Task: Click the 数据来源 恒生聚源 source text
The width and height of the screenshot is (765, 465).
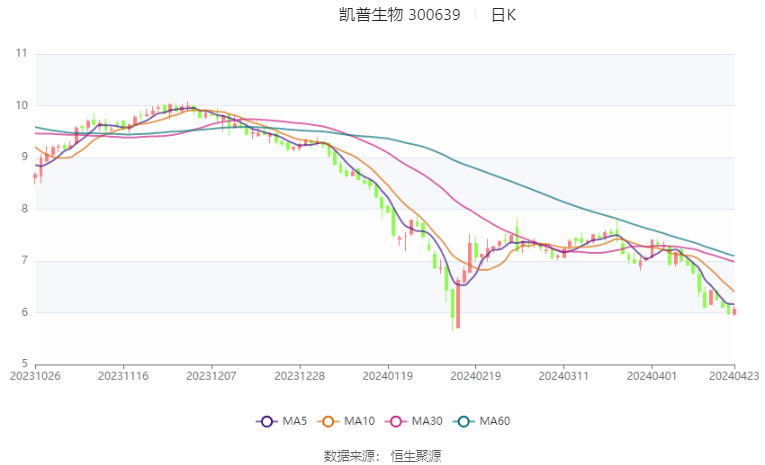Action: [x=382, y=455]
